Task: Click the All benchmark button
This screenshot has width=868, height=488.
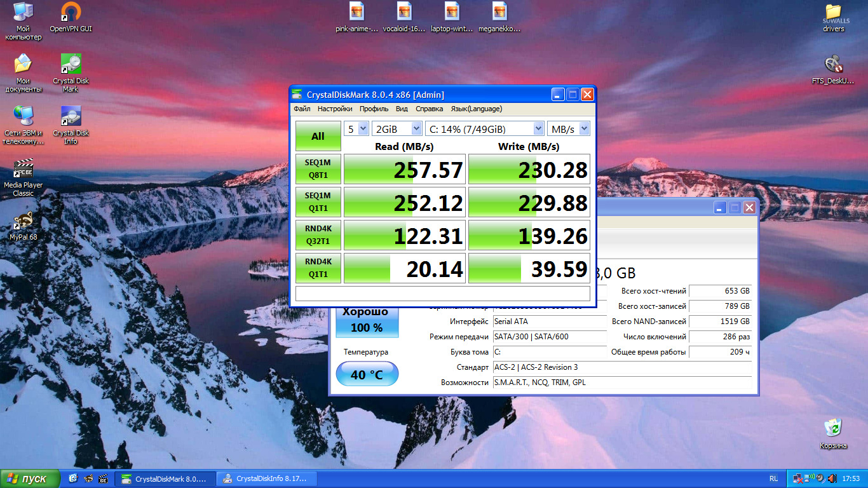Action: pos(318,136)
